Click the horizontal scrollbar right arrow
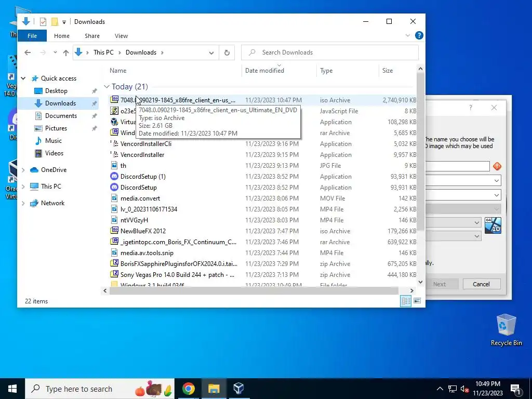 point(411,291)
